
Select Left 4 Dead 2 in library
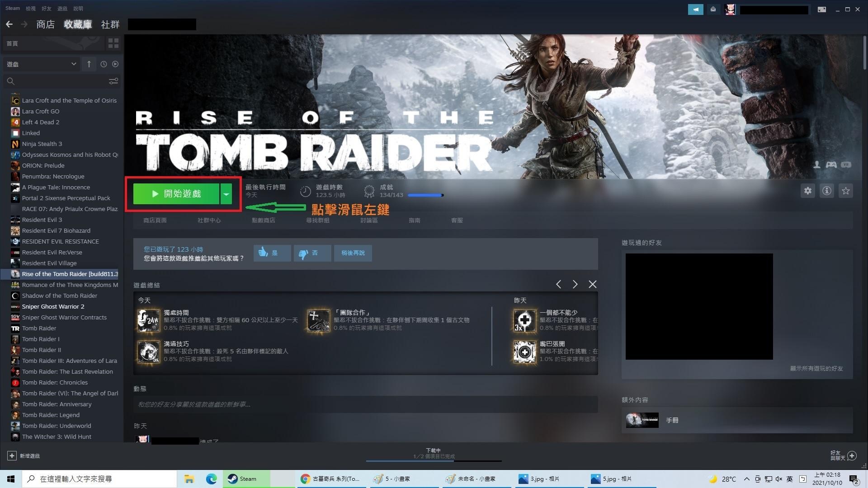(x=41, y=122)
